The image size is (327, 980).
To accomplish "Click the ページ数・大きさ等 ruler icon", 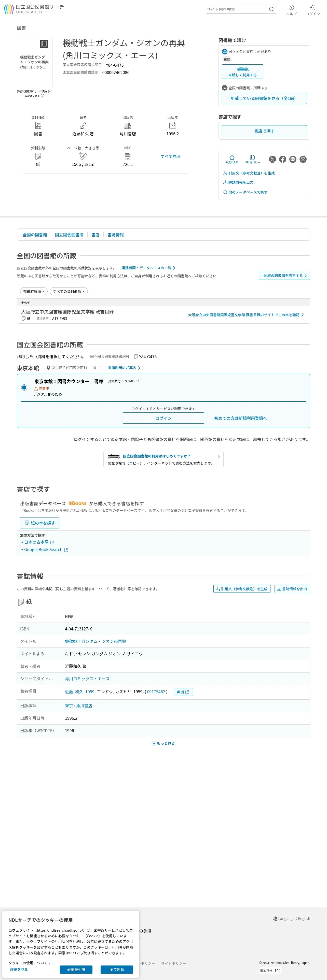I will point(83,156).
